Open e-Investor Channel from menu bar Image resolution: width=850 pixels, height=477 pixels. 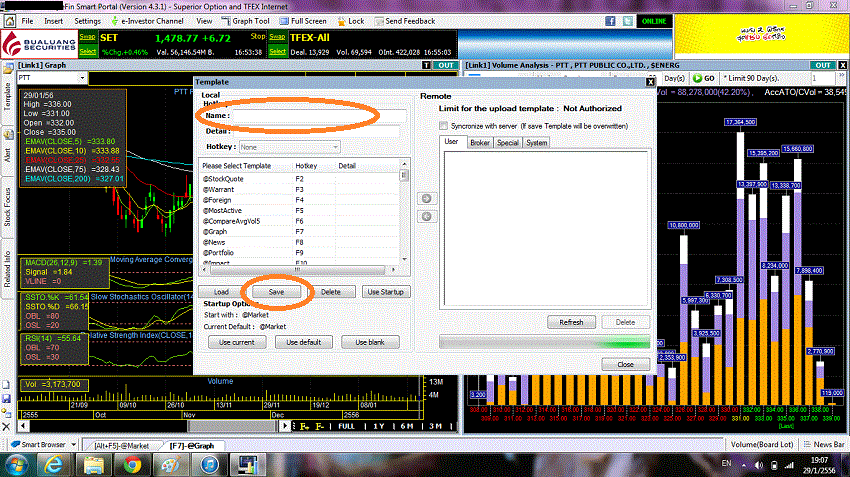147,21
